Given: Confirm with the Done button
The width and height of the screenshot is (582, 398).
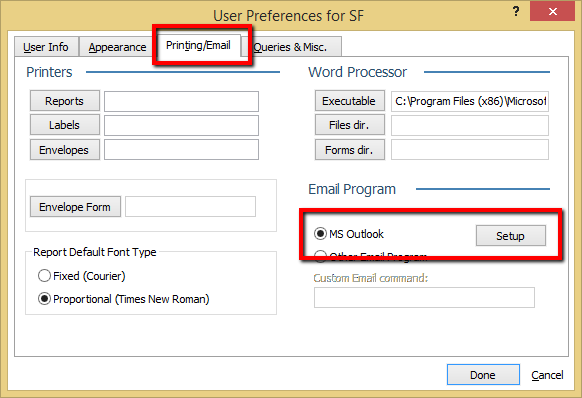Looking at the screenshot, I should point(483,375).
